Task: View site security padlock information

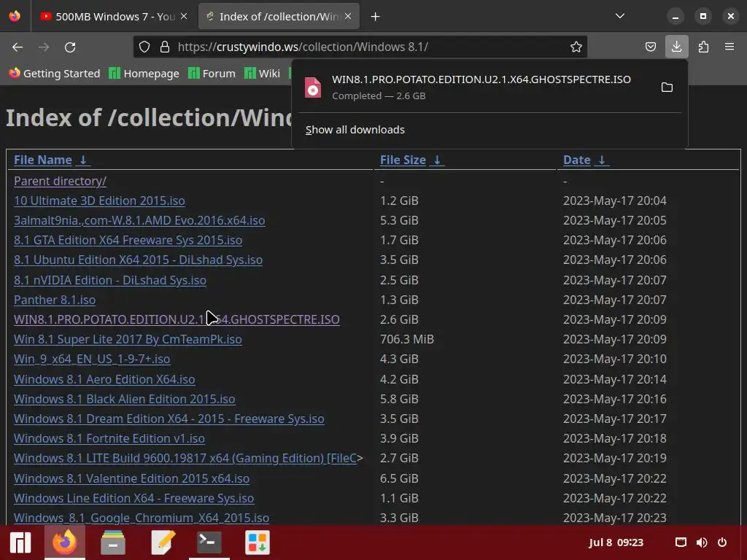Action: [165, 47]
